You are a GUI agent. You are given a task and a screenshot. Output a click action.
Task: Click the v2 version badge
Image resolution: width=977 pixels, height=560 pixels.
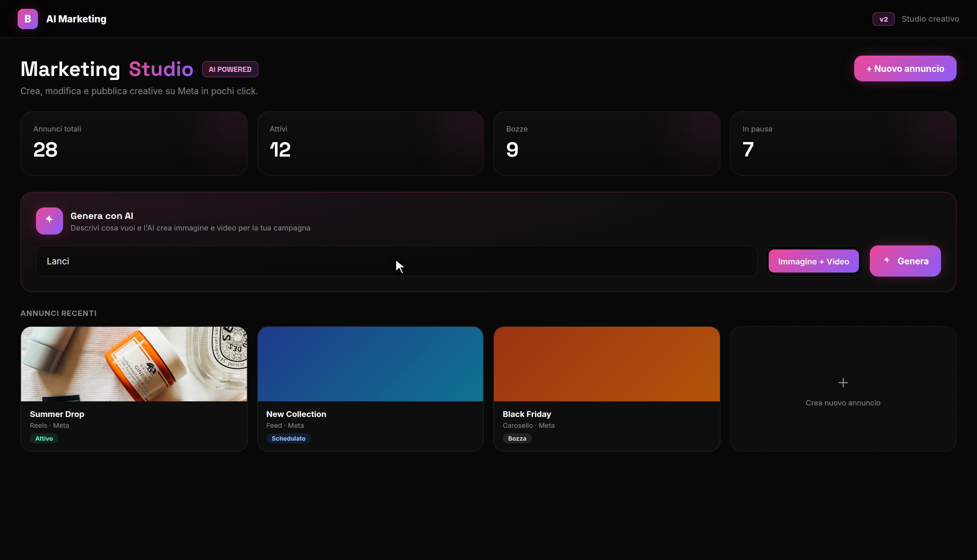click(883, 19)
